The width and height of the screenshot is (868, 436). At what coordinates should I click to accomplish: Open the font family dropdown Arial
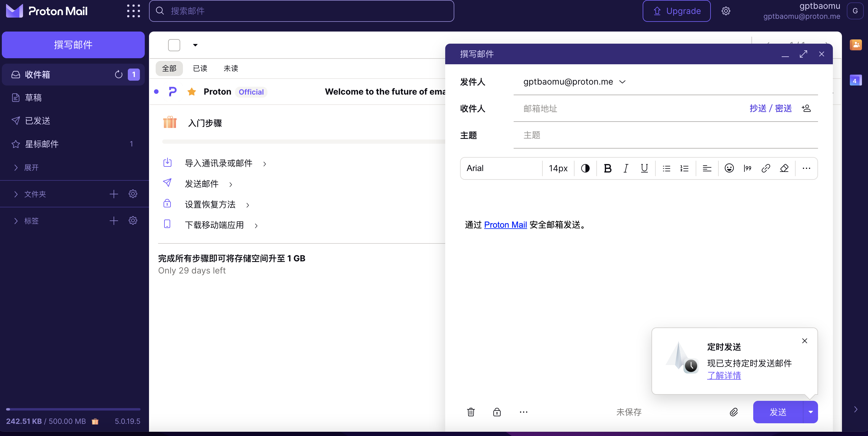pos(501,168)
